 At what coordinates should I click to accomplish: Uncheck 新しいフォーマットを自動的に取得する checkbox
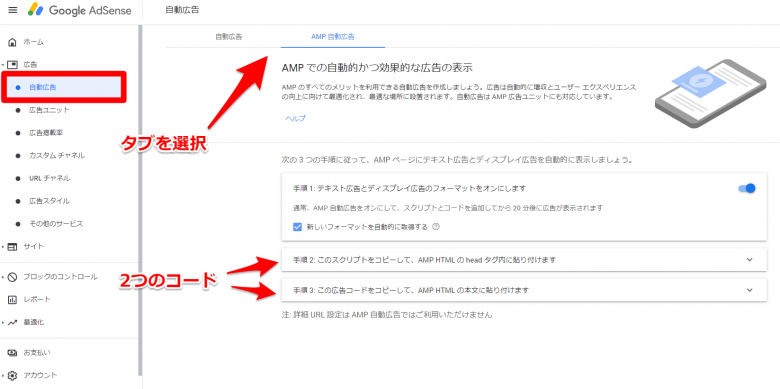[297, 227]
